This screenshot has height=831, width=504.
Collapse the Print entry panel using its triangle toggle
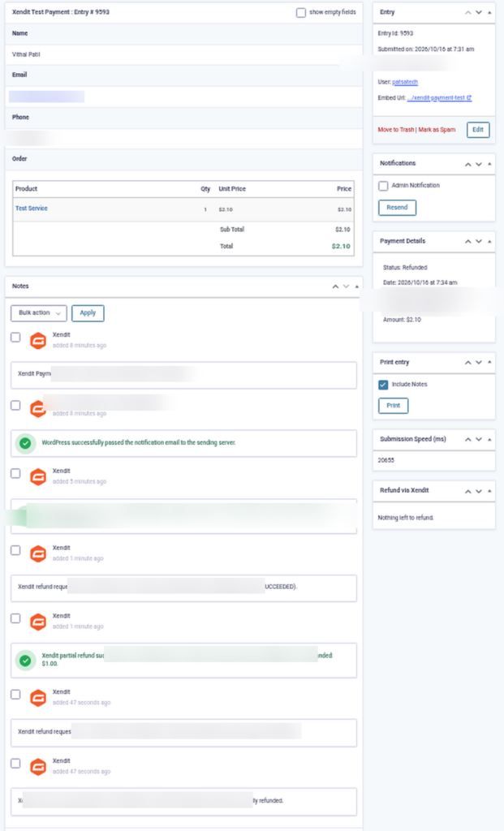[x=489, y=362]
